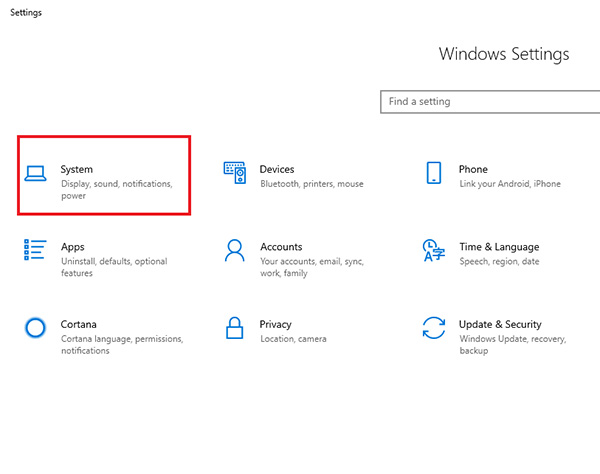Open the Update & Security title
This screenshot has height=474, width=600.
click(x=500, y=324)
